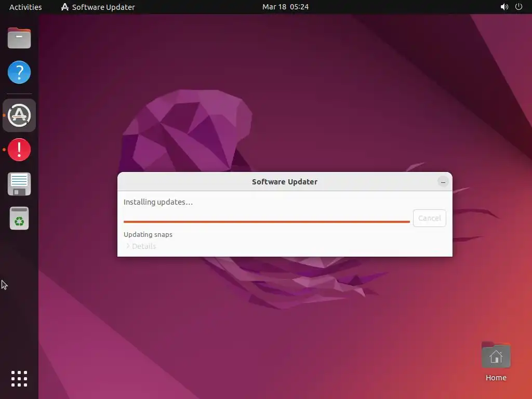Viewport: 532px width, 399px height.
Task: Expand the Details section
Action: (141, 246)
